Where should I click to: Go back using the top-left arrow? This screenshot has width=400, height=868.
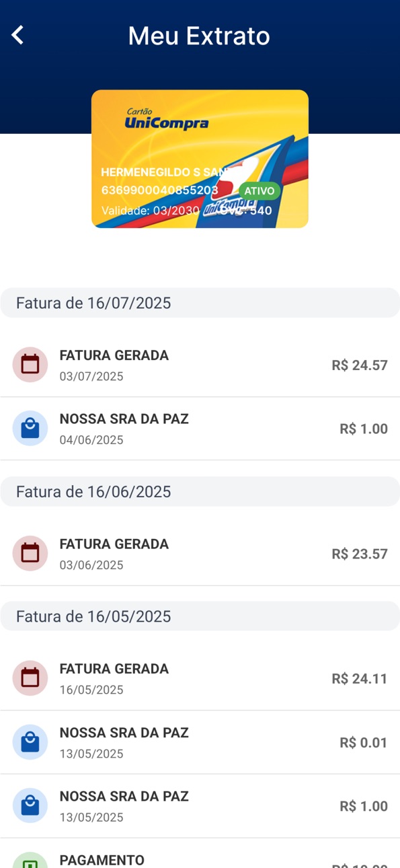pyautogui.click(x=17, y=35)
